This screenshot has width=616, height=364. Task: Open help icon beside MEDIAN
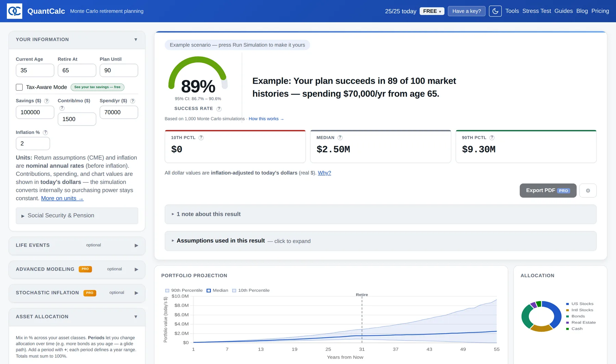pos(340,138)
